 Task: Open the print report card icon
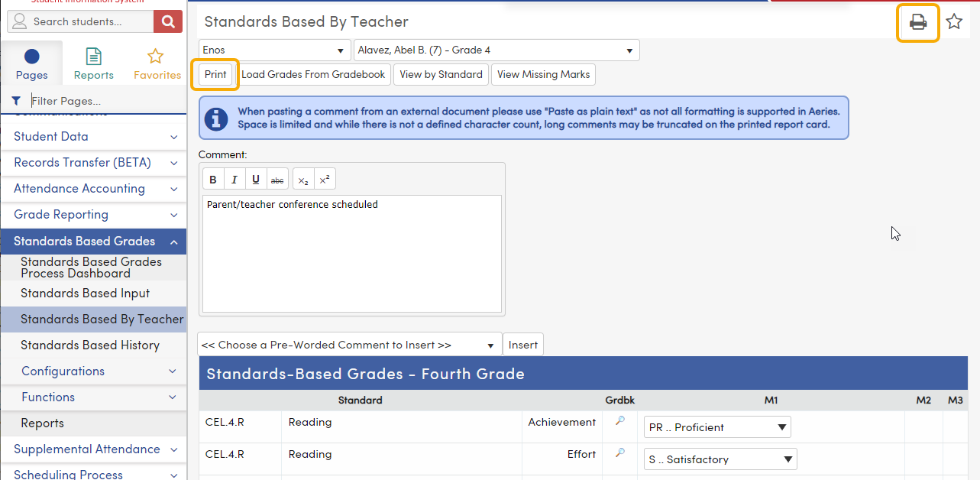917,22
